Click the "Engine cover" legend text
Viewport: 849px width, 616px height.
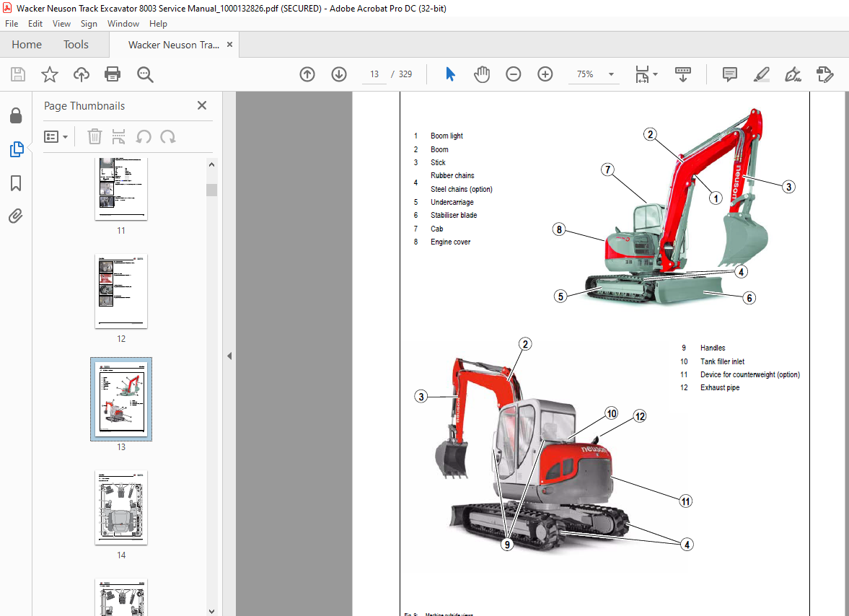click(x=451, y=242)
